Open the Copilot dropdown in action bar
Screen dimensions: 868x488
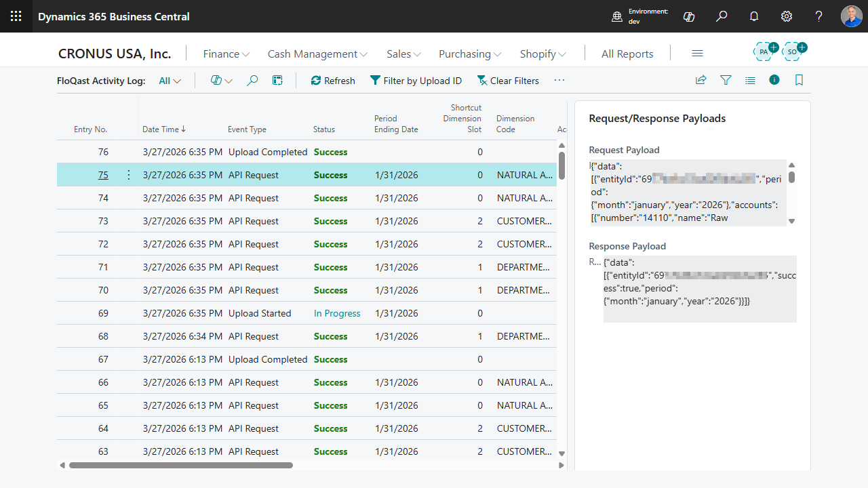click(221, 81)
